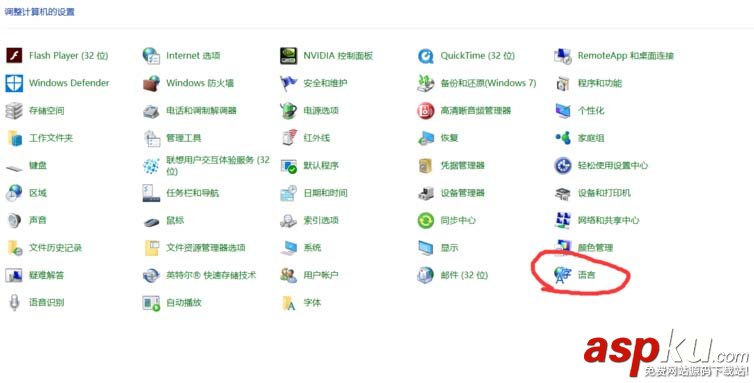The width and height of the screenshot is (754, 383).
Task: Click the 用户帐户 link
Action: click(321, 275)
